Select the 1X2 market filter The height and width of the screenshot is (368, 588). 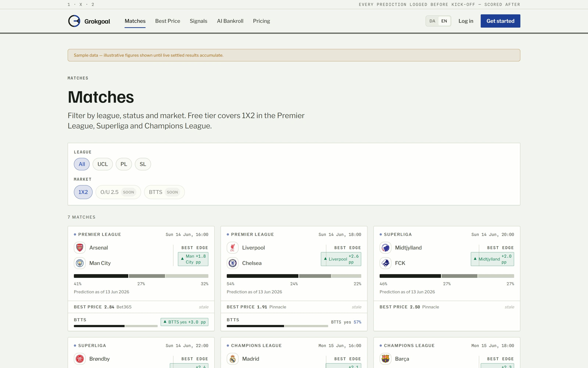(83, 192)
